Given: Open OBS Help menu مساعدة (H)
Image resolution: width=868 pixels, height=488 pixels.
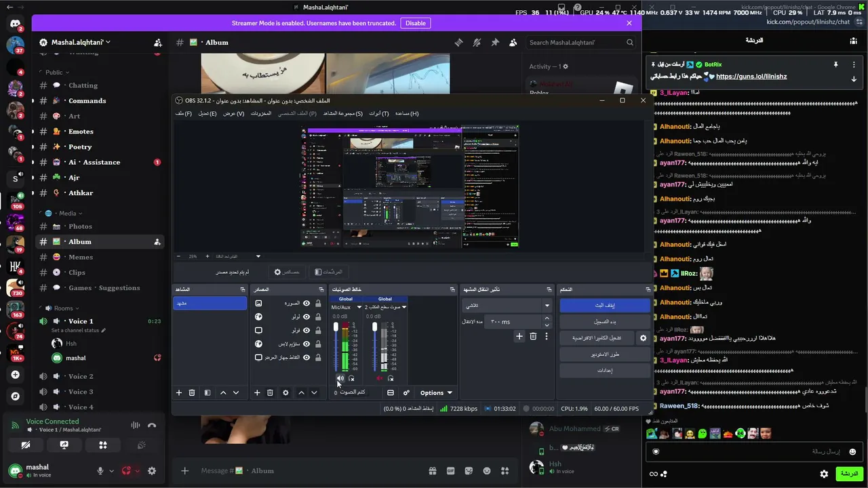Looking at the screenshot, I should 407,113.
